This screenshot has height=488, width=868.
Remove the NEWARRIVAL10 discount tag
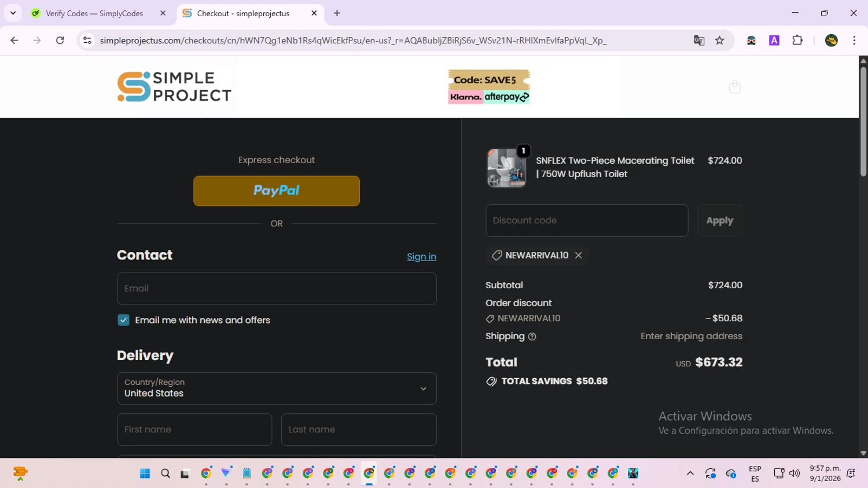click(578, 255)
